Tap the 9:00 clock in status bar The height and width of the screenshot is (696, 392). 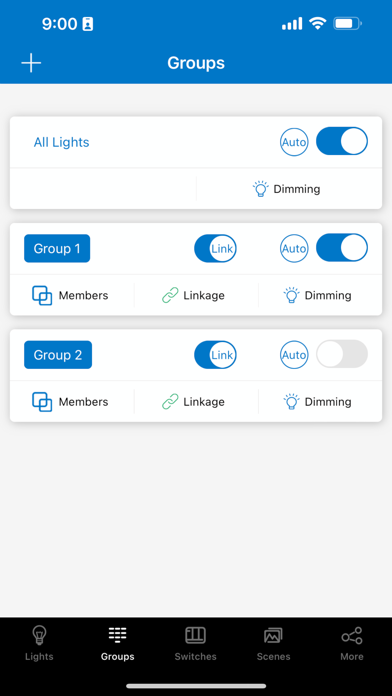point(59,24)
